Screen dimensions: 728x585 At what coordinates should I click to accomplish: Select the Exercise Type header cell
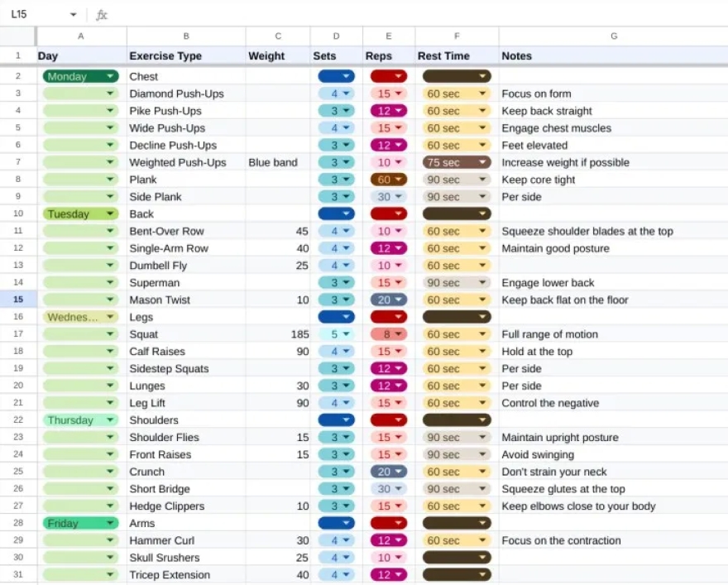click(184, 55)
